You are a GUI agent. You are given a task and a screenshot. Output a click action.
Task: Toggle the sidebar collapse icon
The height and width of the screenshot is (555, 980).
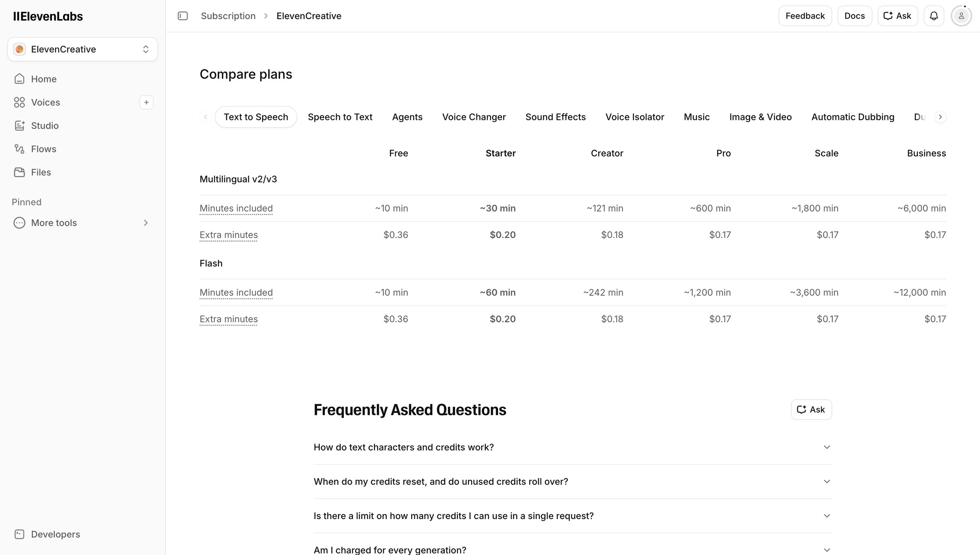click(x=183, y=16)
